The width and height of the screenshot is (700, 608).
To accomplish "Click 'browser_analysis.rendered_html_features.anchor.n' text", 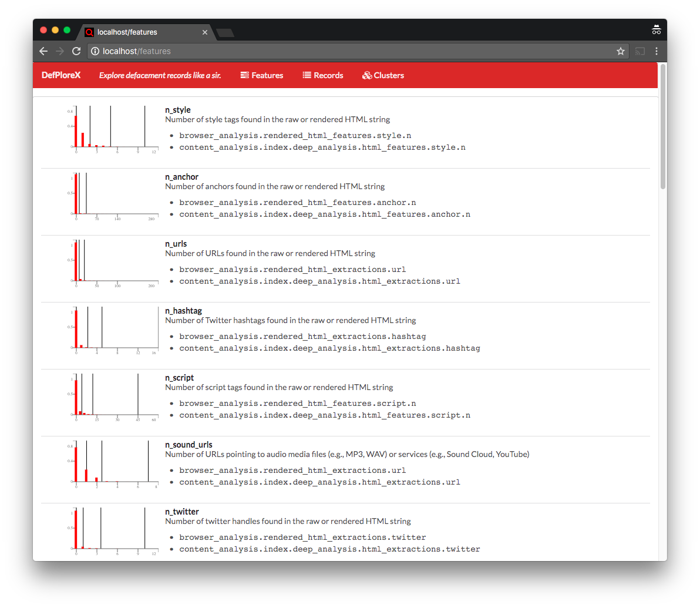I will click(298, 202).
